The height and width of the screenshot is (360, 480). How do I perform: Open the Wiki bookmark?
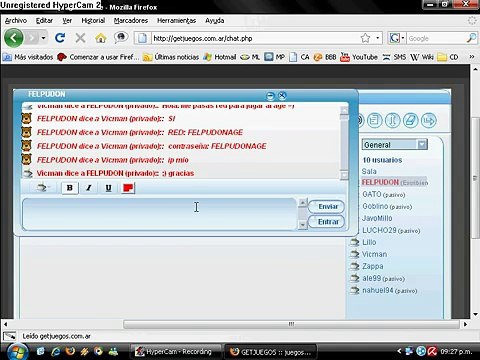point(422,57)
